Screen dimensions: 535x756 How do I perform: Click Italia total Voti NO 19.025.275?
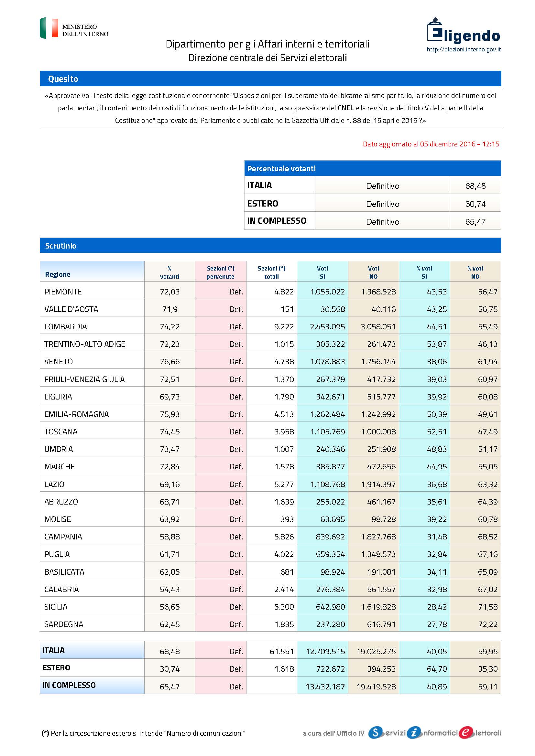pyautogui.click(x=376, y=652)
